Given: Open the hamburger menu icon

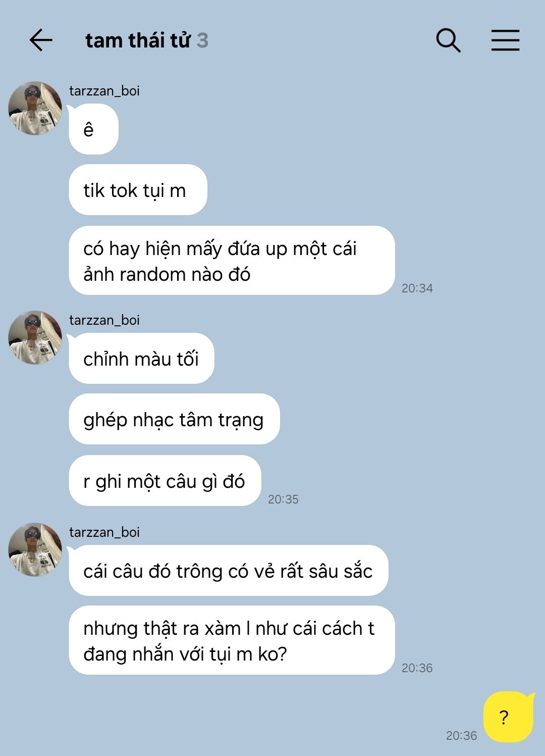Looking at the screenshot, I should 505,40.
